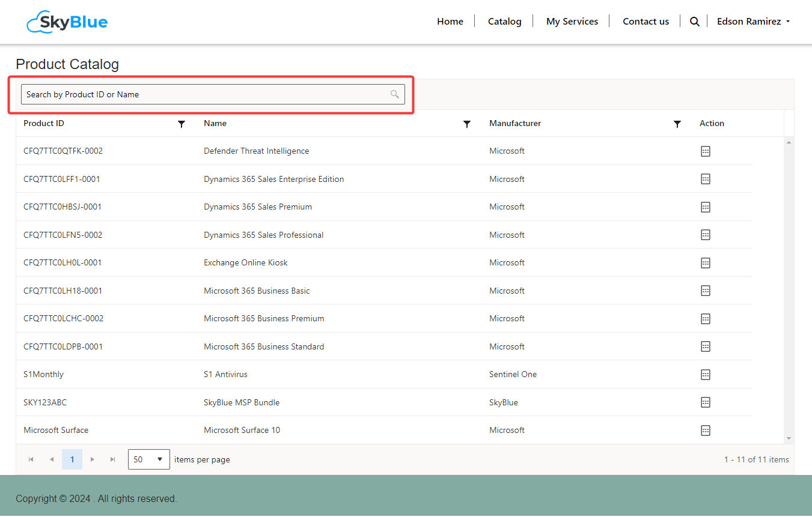Open action icon for Dynamics 365 Sales Enterprise Edition
The width and height of the screenshot is (812, 517).
706,179
